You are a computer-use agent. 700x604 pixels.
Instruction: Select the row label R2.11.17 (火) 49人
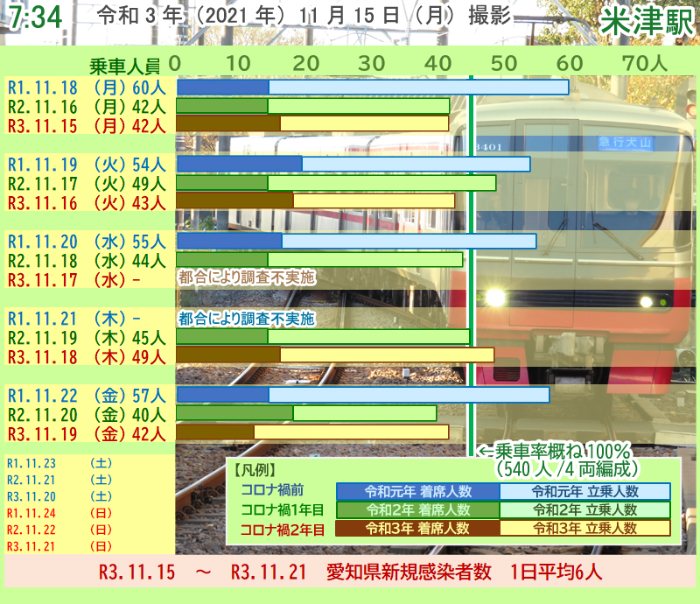87,184
